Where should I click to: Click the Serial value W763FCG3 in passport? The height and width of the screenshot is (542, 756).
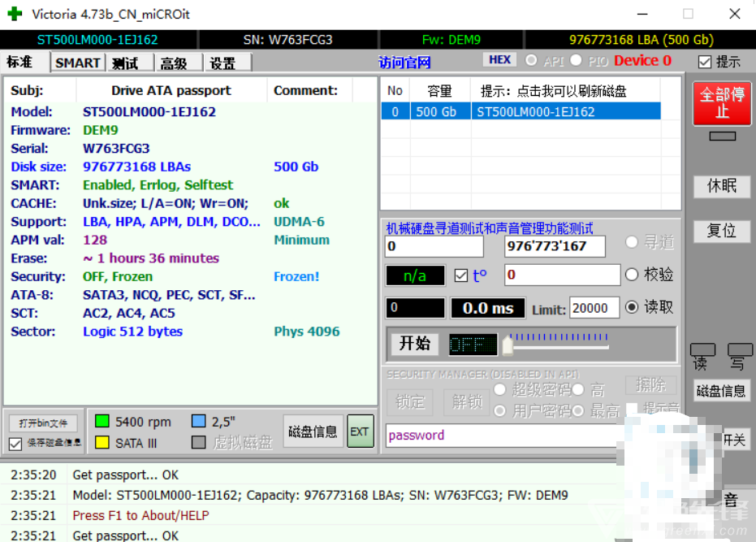point(116,148)
